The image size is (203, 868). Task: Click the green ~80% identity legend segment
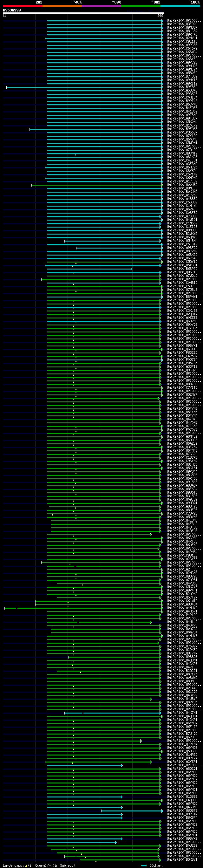click(141, 6)
